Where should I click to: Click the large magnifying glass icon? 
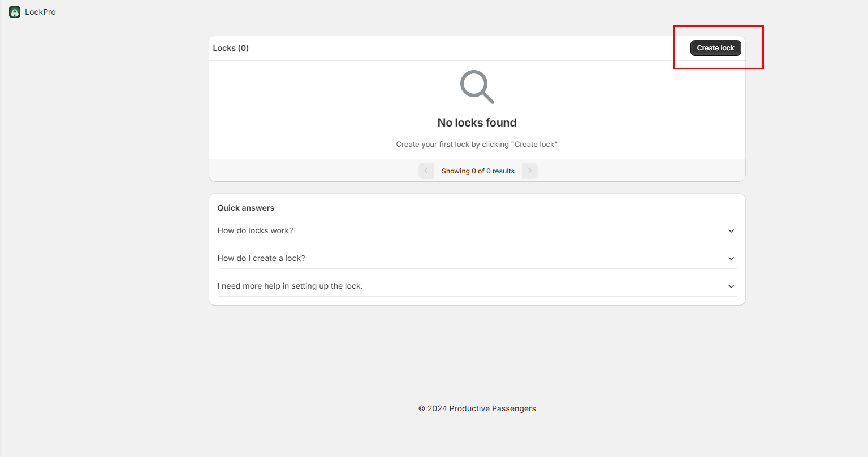(477, 87)
